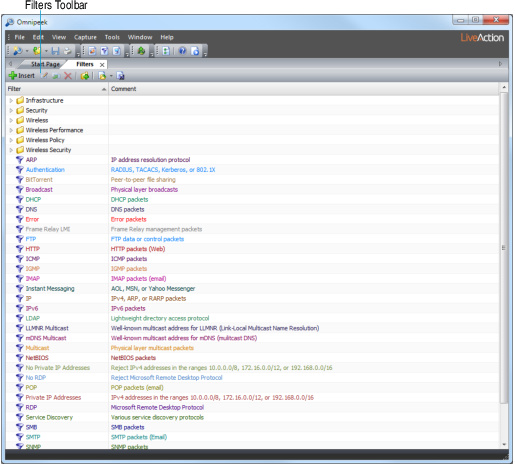Screen dimensions: 515x465
Task: Select the BitTorrent filter
Action: (39, 180)
